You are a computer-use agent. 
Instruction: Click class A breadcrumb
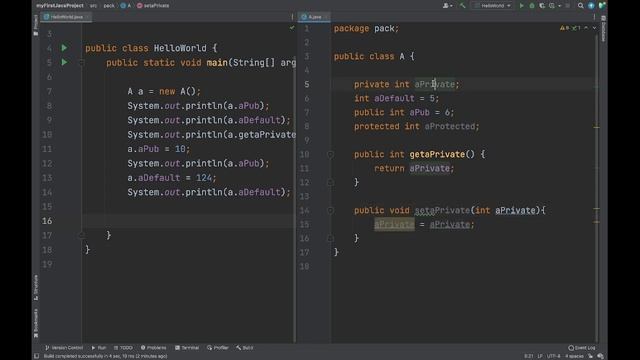126,6
